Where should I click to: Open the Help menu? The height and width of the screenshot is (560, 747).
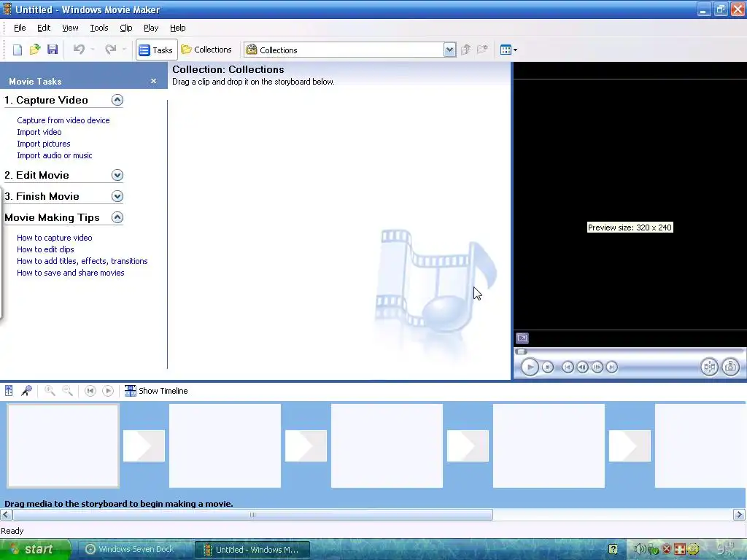click(x=178, y=28)
